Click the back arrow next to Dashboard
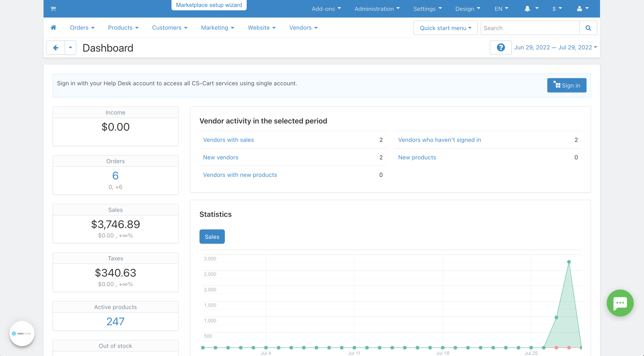 click(x=55, y=48)
